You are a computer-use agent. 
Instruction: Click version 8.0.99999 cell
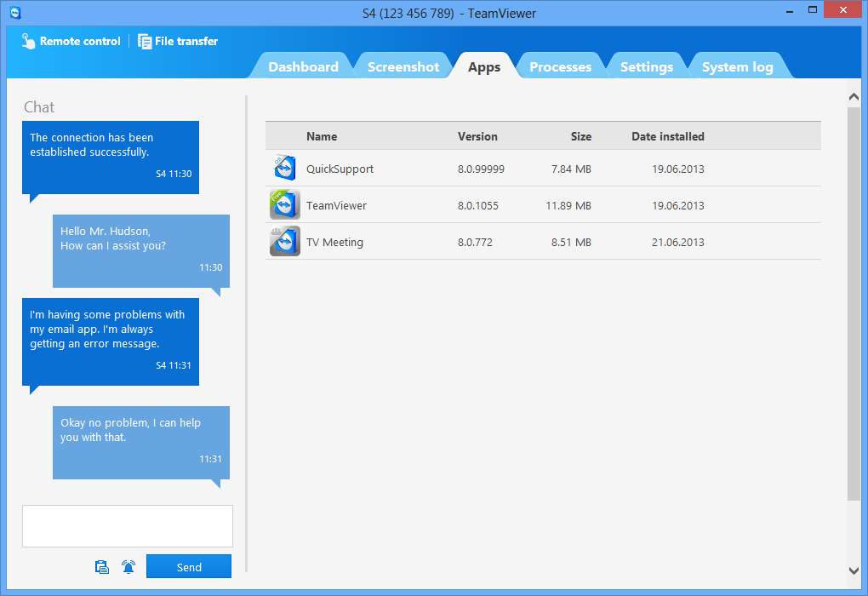tap(481, 169)
